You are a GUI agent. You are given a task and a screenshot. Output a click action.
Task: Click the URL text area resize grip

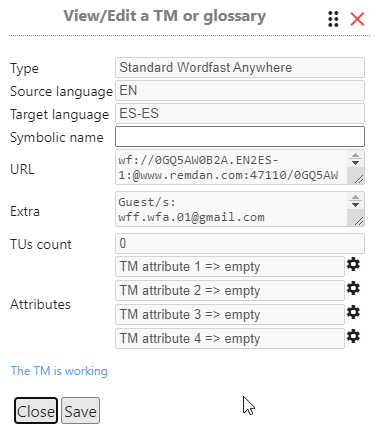tap(359, 179)
